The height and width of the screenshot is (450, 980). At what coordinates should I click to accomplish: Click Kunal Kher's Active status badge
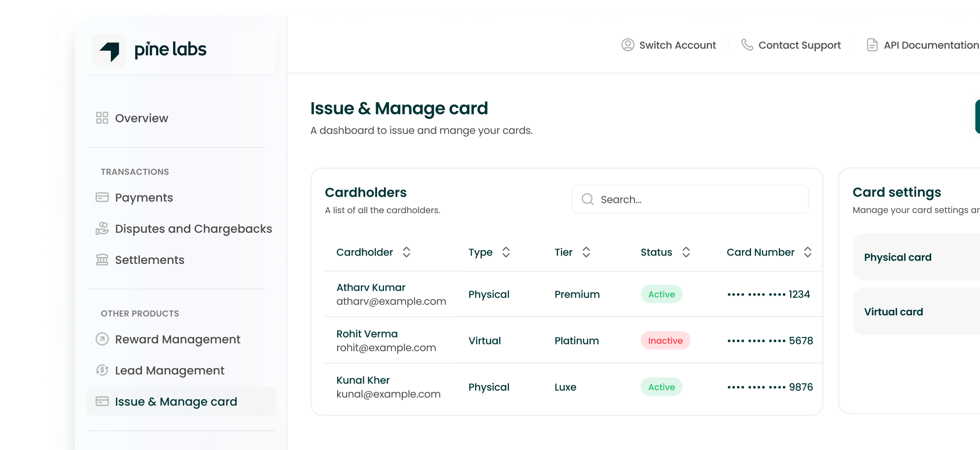[x=662, y=387]
